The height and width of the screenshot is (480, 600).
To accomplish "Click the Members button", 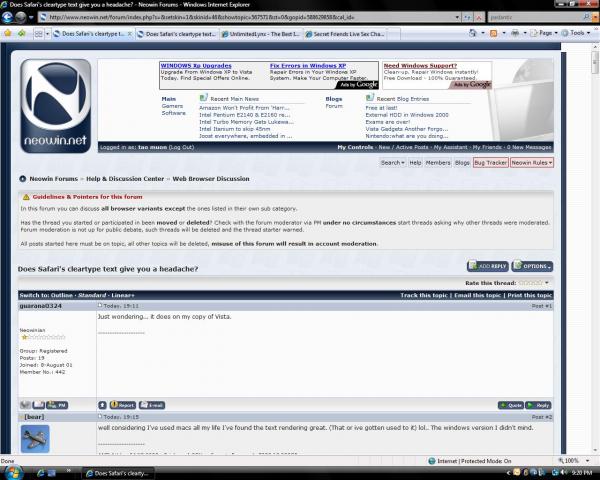I will point(438,163).
